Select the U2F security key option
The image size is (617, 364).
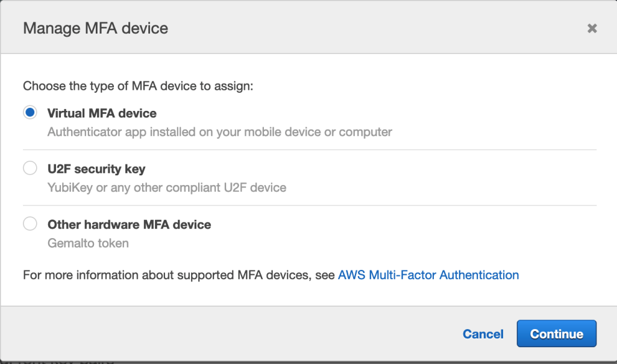coord(30,168)
